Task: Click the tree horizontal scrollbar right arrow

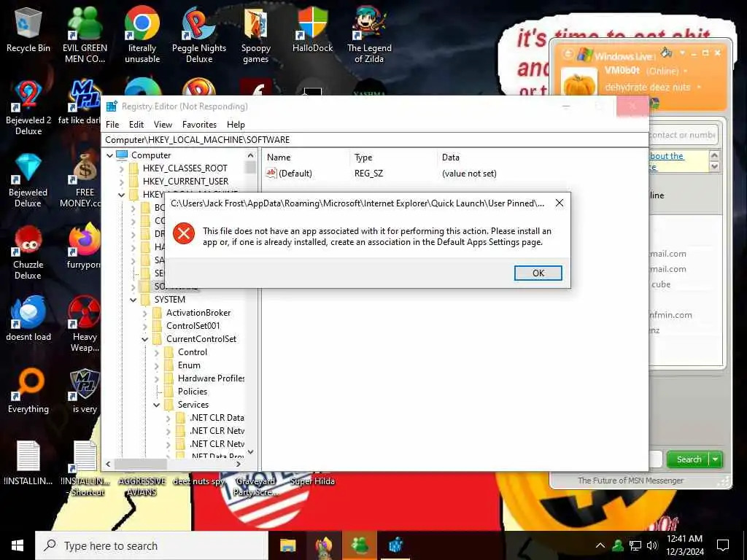Action: [x=239, y=464]
